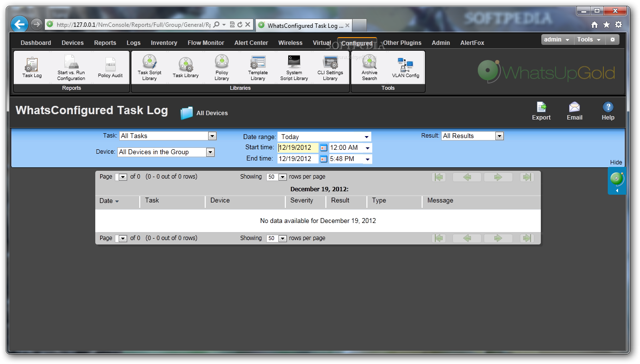This screenshot has height=364, width=640.
Task: Export the task log report
Action: coord(541,111)
